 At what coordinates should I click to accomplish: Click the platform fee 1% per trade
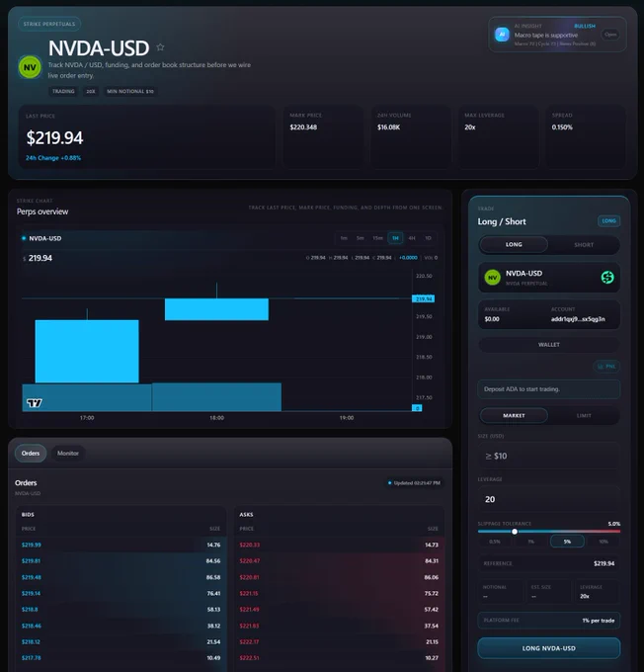(599, 621)
